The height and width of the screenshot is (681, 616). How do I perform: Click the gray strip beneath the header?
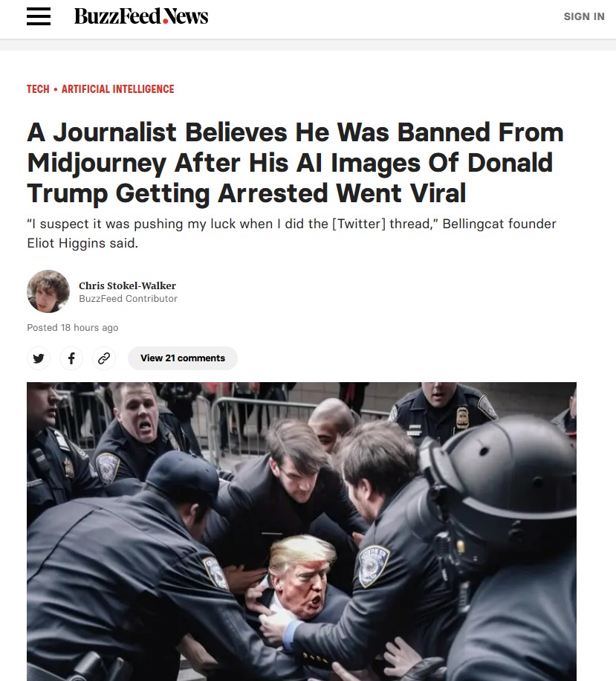[308, 45]
